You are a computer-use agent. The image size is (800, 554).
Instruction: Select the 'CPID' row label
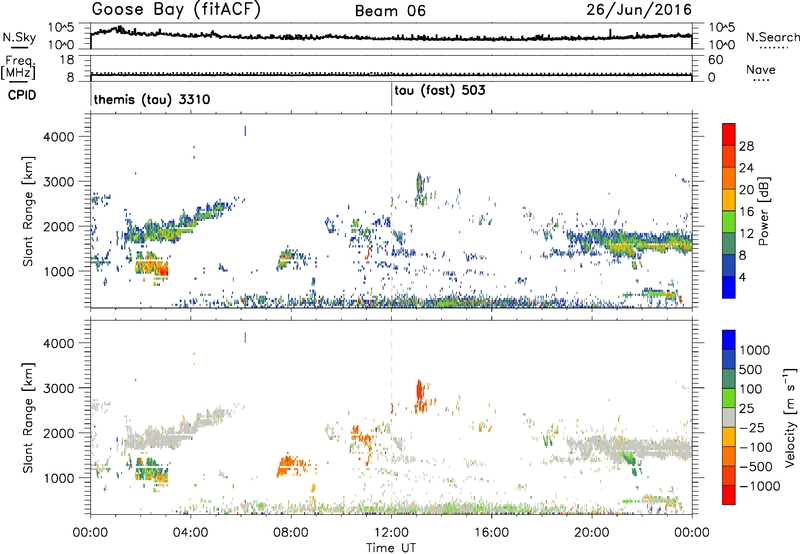click(22, 95)
